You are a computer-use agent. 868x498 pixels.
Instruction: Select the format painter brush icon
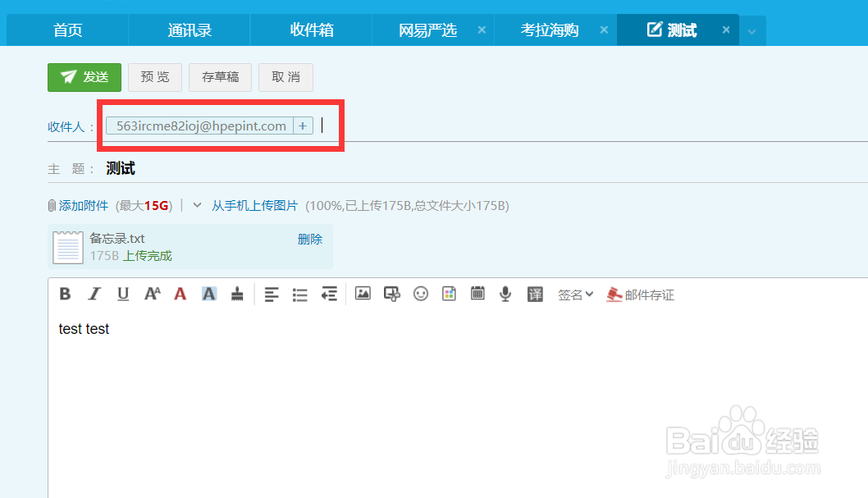(x=237, y=294)
